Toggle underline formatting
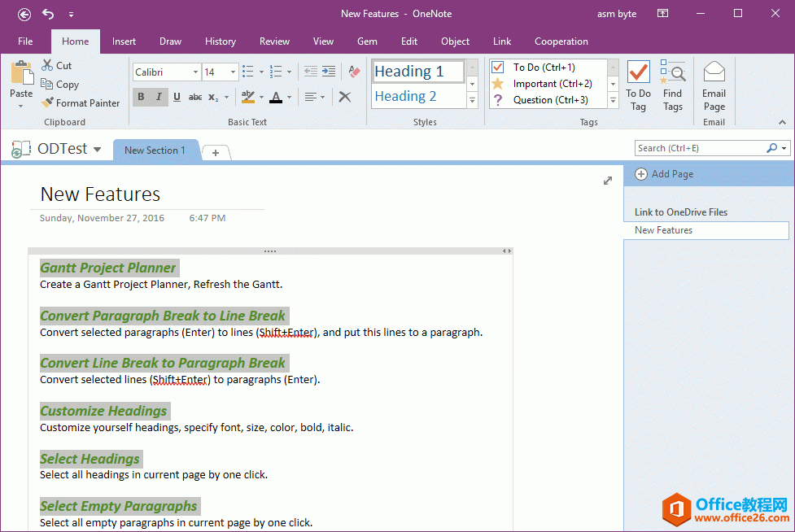The width and height of the screenshot is (795, 532). click(177, 97)
